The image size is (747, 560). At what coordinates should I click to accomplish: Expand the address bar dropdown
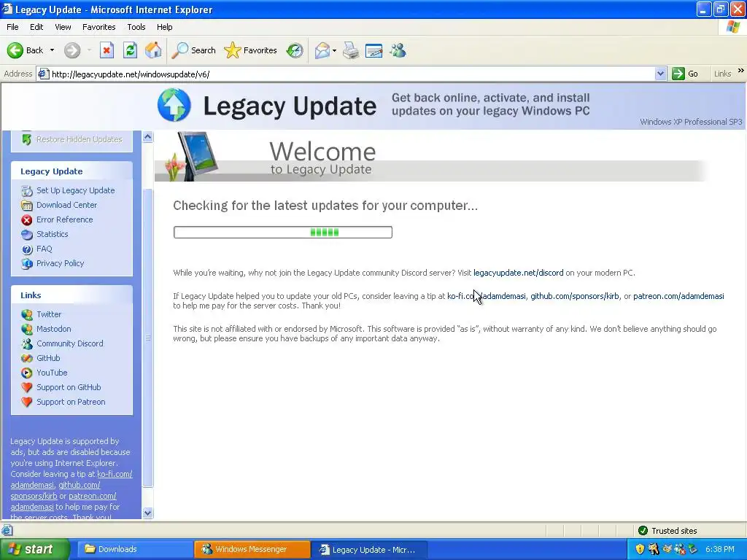tap(660, 74)
